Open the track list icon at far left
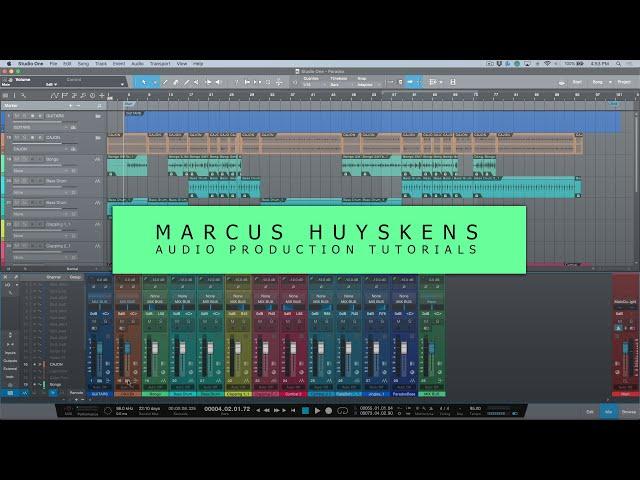This screenshot has width=640, height=480. pos(6,96)
